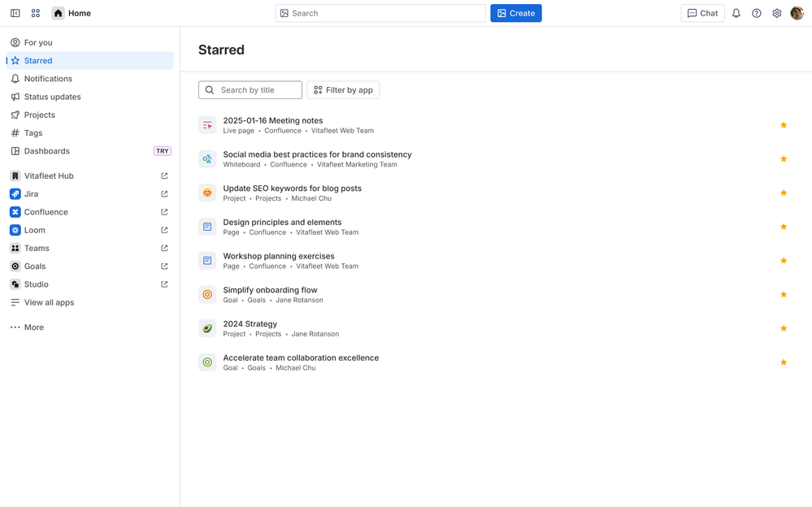Open Loom external link icon
This screenshot has height=507, width=812.
[164, 231]
